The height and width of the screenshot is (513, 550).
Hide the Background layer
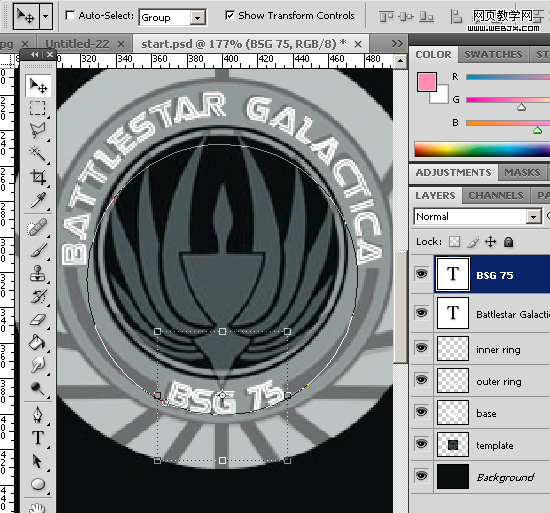(x=422, y=475)
